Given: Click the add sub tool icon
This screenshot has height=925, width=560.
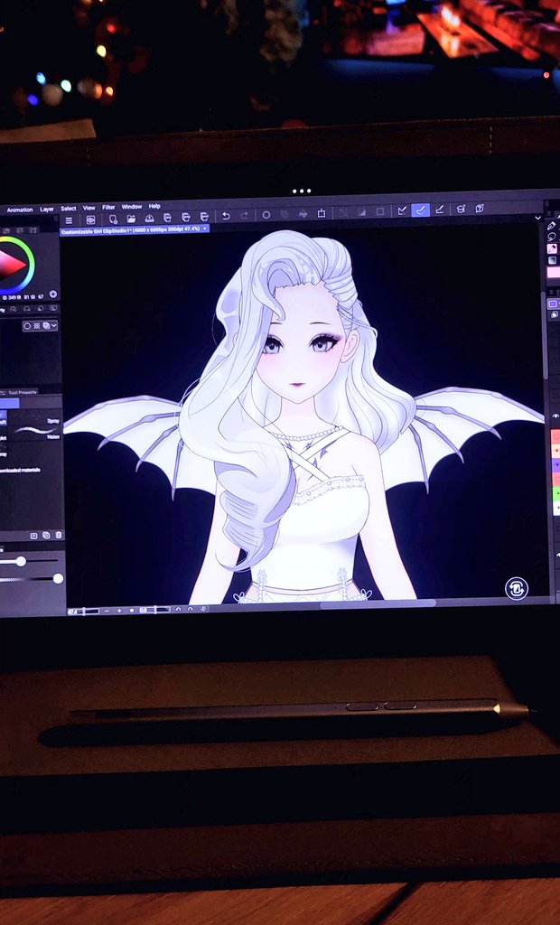Looking at the screenshot, I should 34,536.
